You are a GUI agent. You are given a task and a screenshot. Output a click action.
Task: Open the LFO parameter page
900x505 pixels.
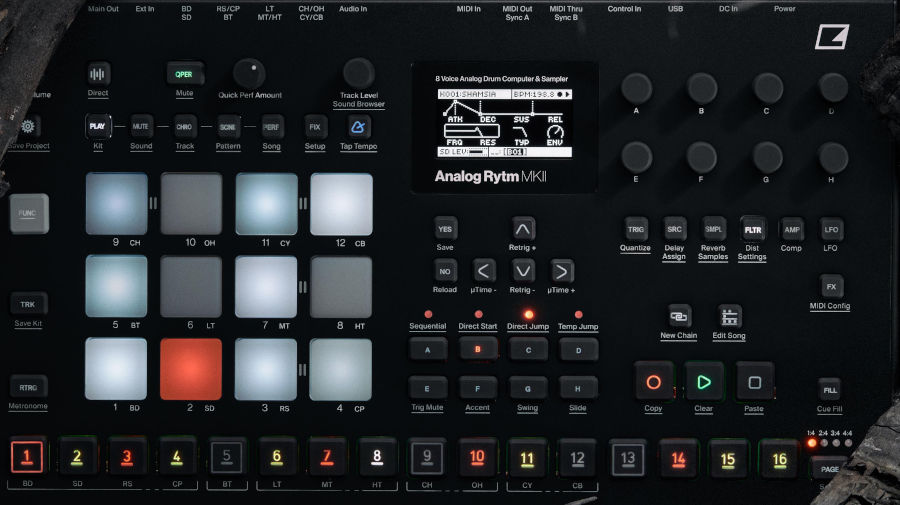pos(831,230)
